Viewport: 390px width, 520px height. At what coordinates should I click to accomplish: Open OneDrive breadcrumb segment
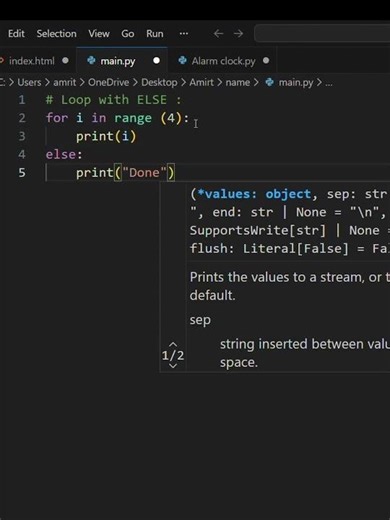pos(108,82)
